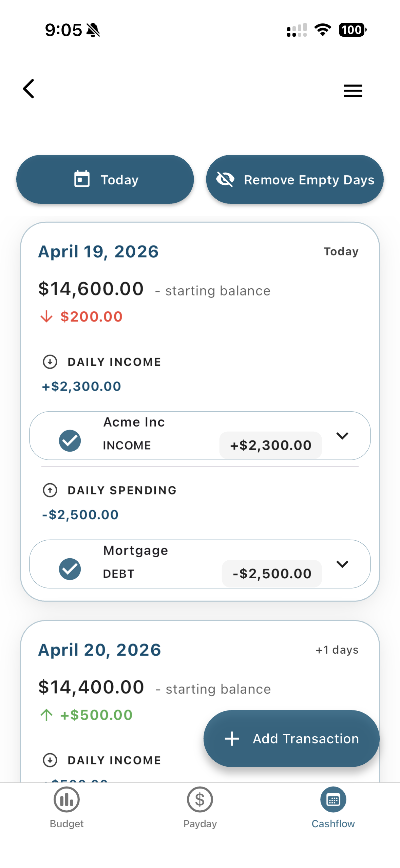Switch to the Payday tab label
The width and height of the screenshot is (400, 868).
(x=200, y=824)
